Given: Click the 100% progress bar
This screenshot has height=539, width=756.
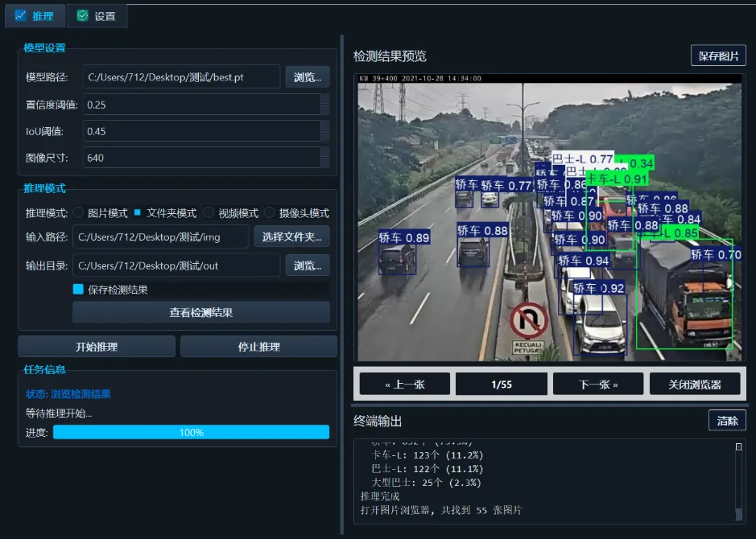Looking at the screenshot, I should coord(192,432).
